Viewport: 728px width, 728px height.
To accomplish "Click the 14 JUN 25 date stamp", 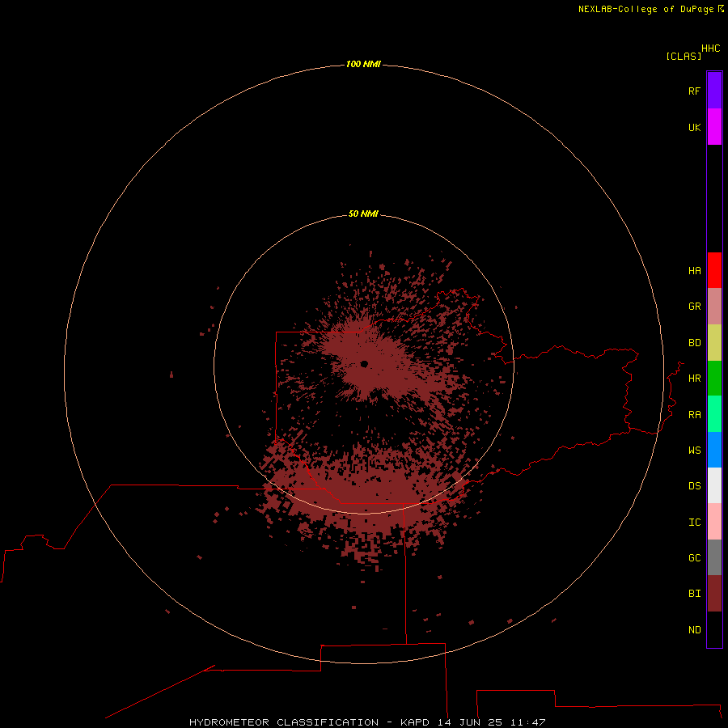I will [470, 722].
